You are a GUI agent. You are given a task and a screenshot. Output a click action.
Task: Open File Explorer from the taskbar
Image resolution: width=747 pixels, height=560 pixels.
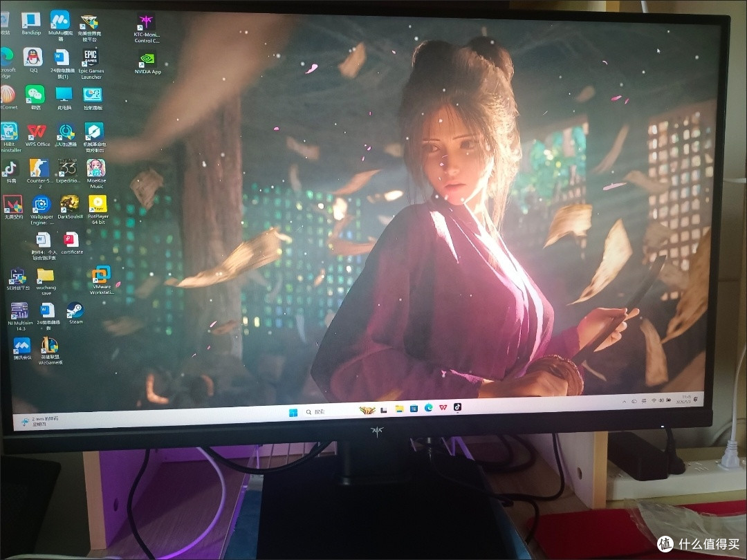(399, 409)
